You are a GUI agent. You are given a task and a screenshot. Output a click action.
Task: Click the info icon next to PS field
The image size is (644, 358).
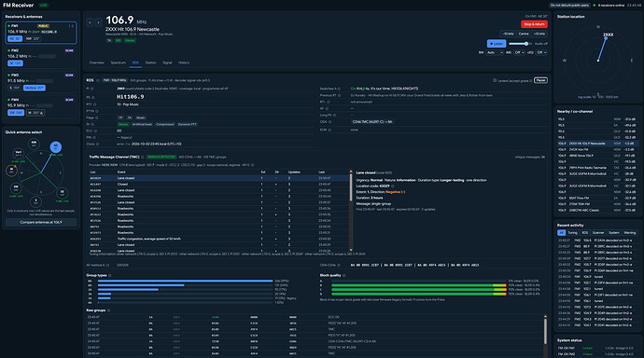(x=93, y=98)
